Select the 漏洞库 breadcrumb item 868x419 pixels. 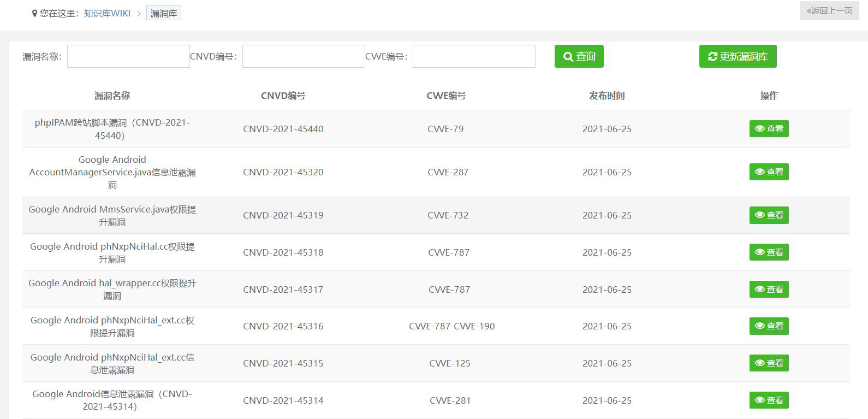[x=163, y=13]
